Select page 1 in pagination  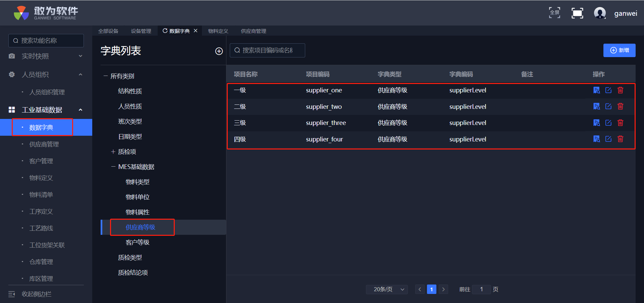tap(432, 289)
